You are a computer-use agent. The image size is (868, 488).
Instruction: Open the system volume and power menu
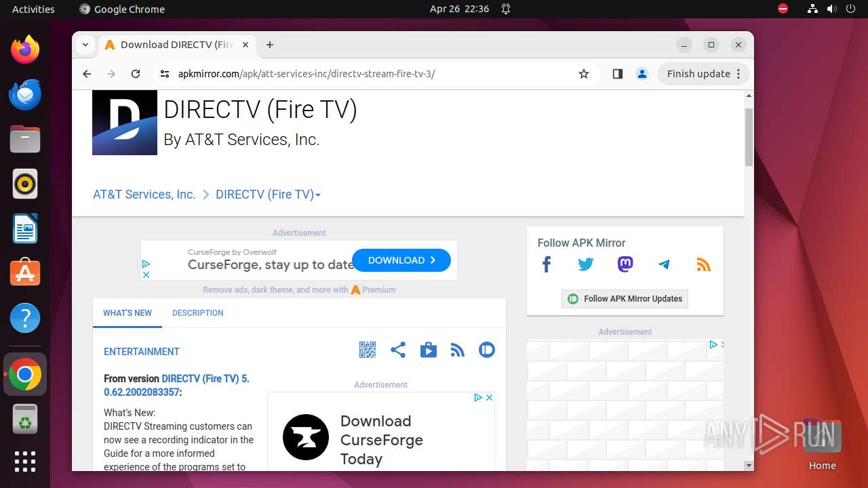(x=832, y=9)
